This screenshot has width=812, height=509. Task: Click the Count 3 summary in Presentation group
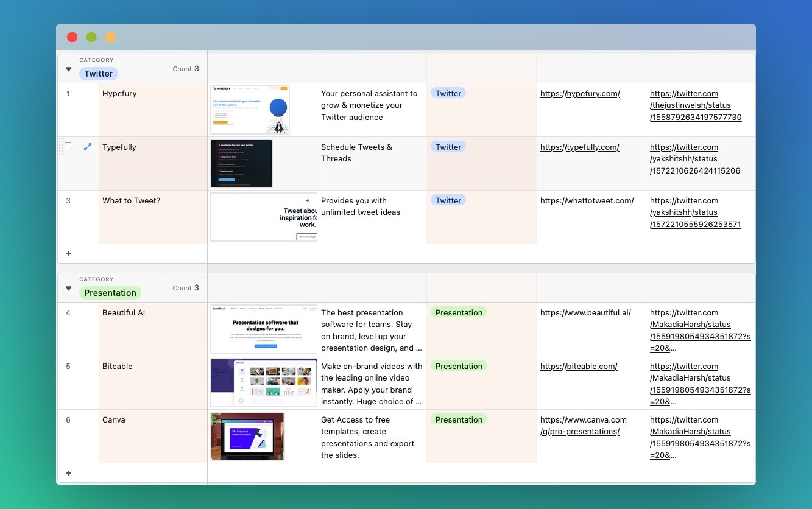tap(186, 288)
